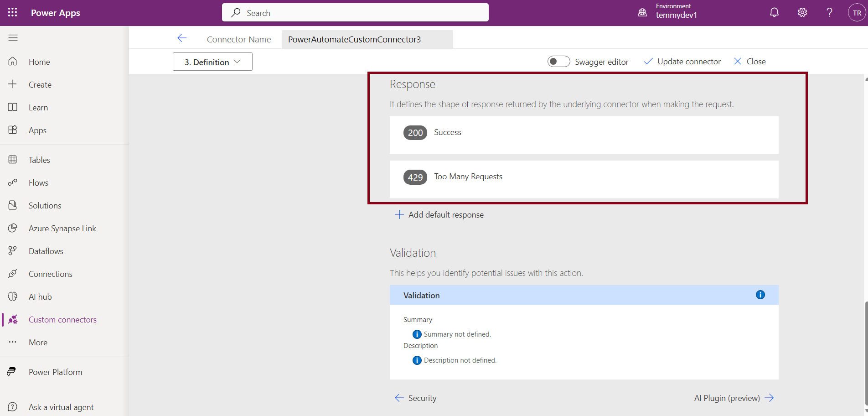
Task: Click the Power Platform icon
Action: coord(12,372)
